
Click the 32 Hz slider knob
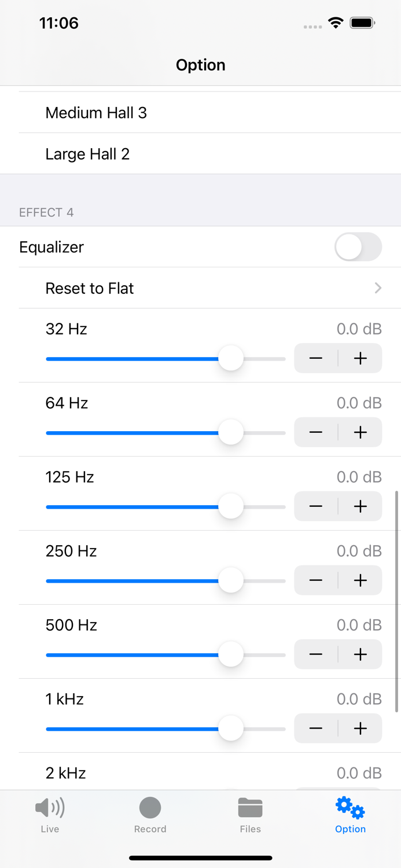point(231,358)
